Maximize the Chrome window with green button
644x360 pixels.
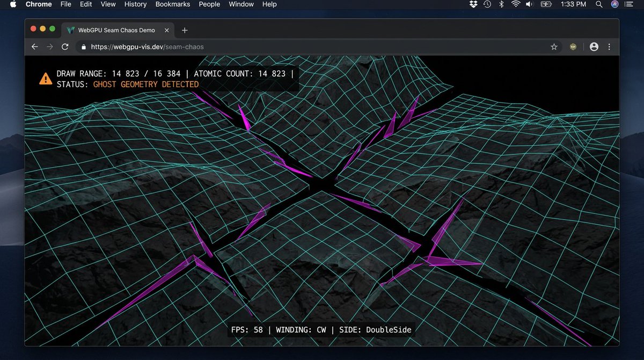pos(53,29)
